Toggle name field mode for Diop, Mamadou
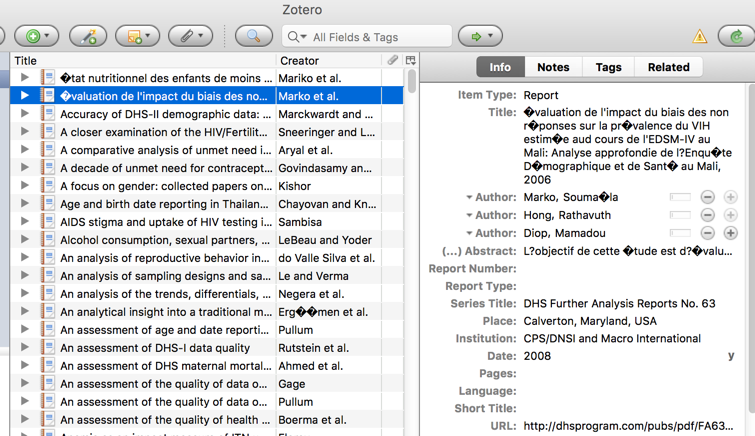The width and height of the screenshot is (755, 436). pos(680,234)
